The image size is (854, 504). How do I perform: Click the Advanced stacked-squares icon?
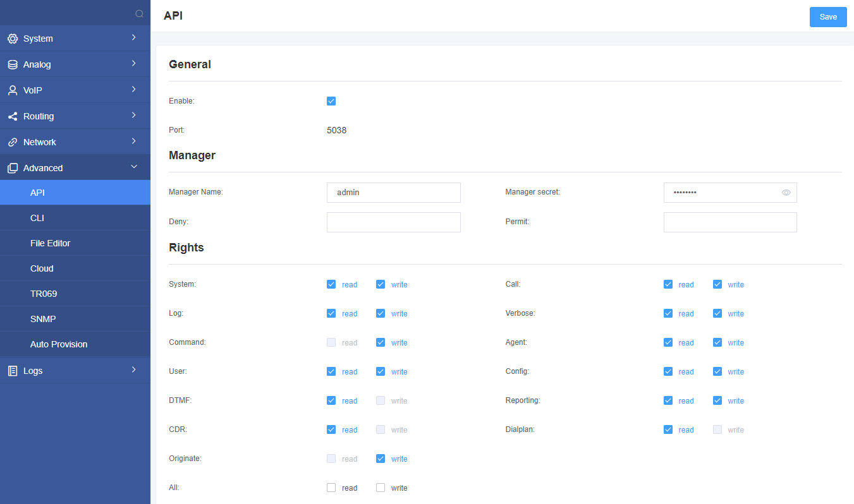point(13,168)
